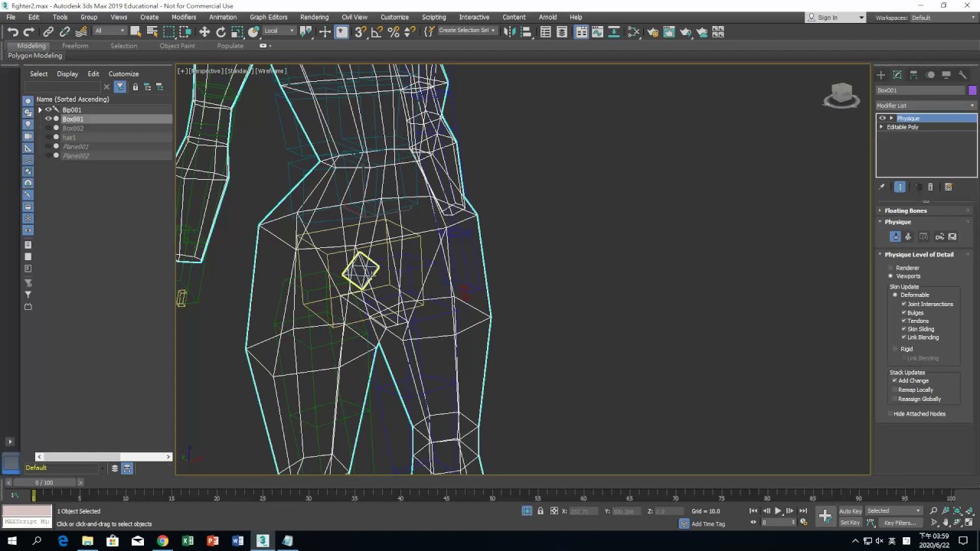
Task: Click Remove modifier trash icon
Action: (930, 187)
